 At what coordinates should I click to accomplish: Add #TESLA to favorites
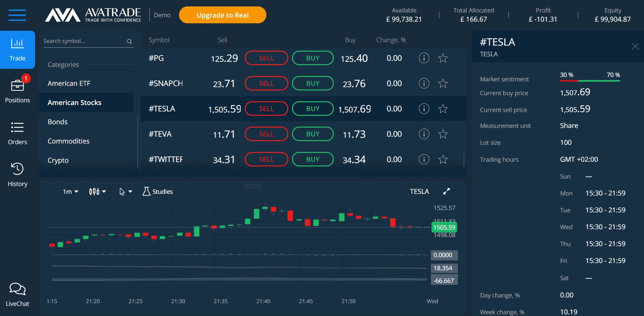point(443,108)
